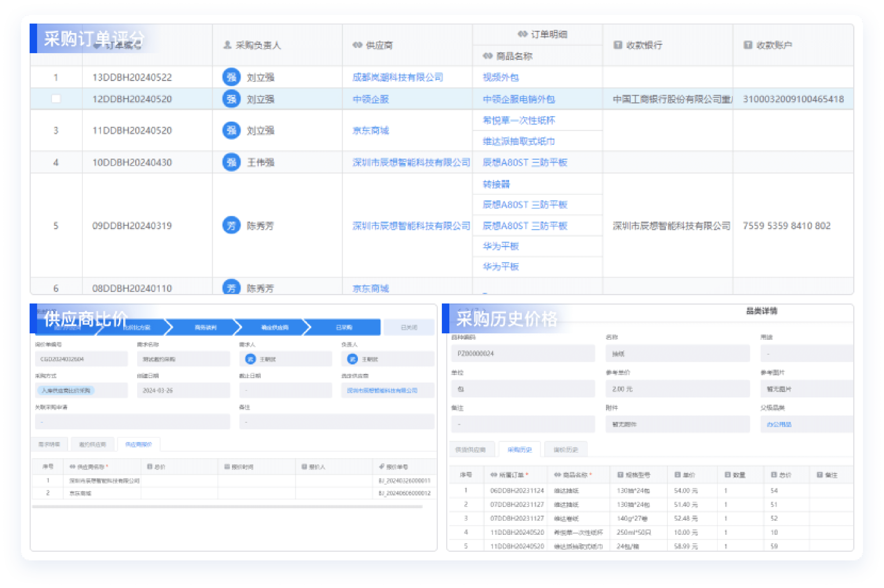Click the icon beside 备注 column header
The width and height of the screenshot is (884, 588).
[820, 475]
